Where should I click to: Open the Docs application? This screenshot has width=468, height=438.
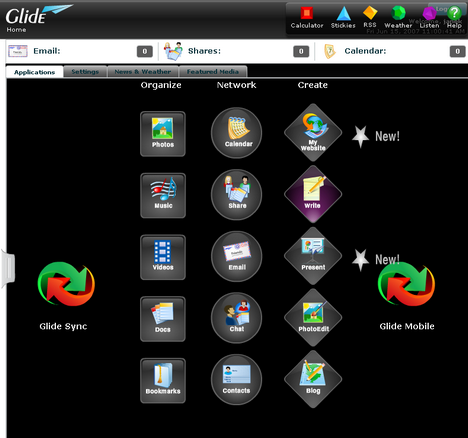click(x=163, y=319)
